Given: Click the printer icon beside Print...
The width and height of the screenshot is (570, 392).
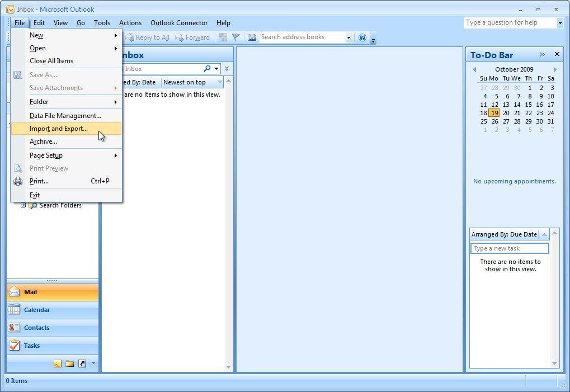Looking at the screenshot, I should click(18, 181).
